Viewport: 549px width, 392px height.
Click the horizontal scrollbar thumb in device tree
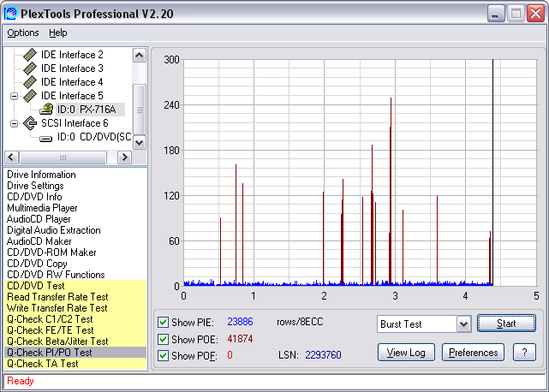click(x=63, y=157)
